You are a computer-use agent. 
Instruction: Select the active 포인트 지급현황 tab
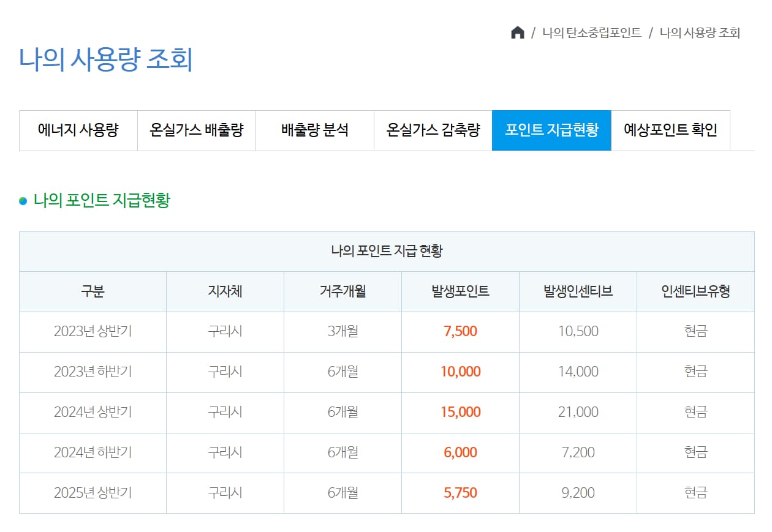click(x=551, y=130)
